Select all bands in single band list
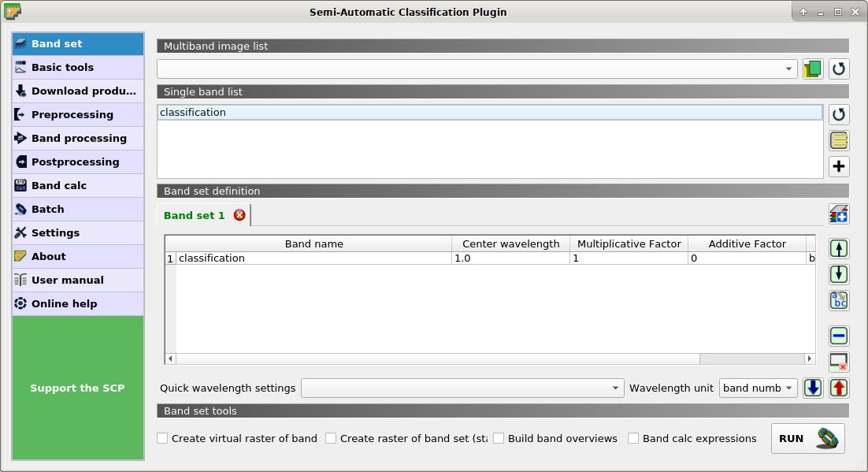The width and height of the screenshot is (868, 472). click(839, 140)
